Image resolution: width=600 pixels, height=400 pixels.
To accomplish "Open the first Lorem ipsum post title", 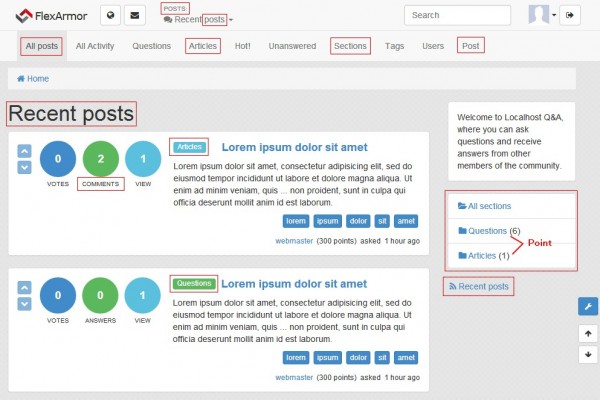I will pos(294,147).
